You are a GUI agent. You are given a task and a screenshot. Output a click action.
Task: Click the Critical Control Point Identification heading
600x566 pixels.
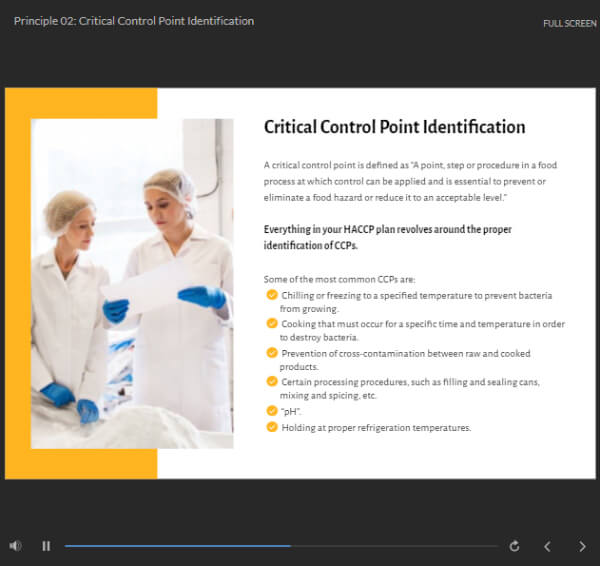pyautogui.click(x=394, y=127)
